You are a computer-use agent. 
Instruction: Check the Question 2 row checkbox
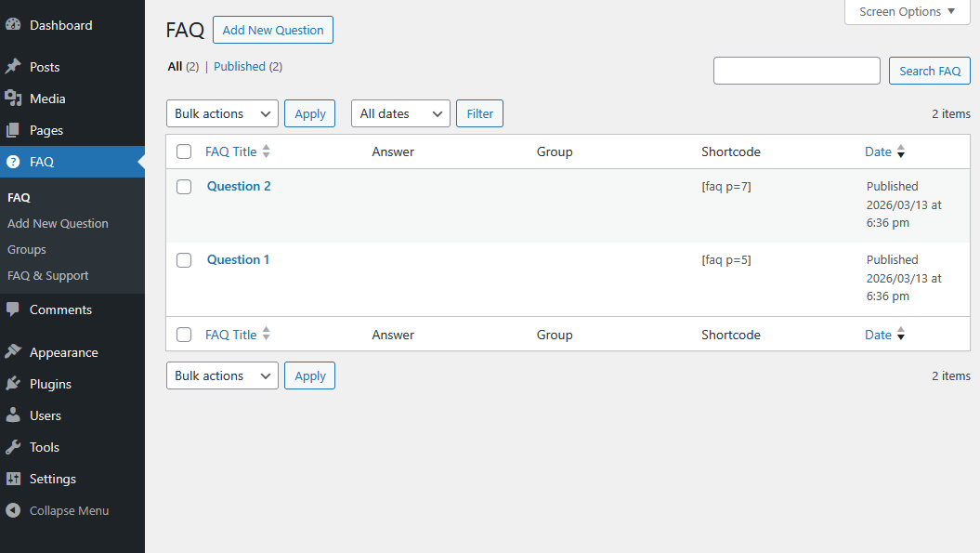coord(184,187)
